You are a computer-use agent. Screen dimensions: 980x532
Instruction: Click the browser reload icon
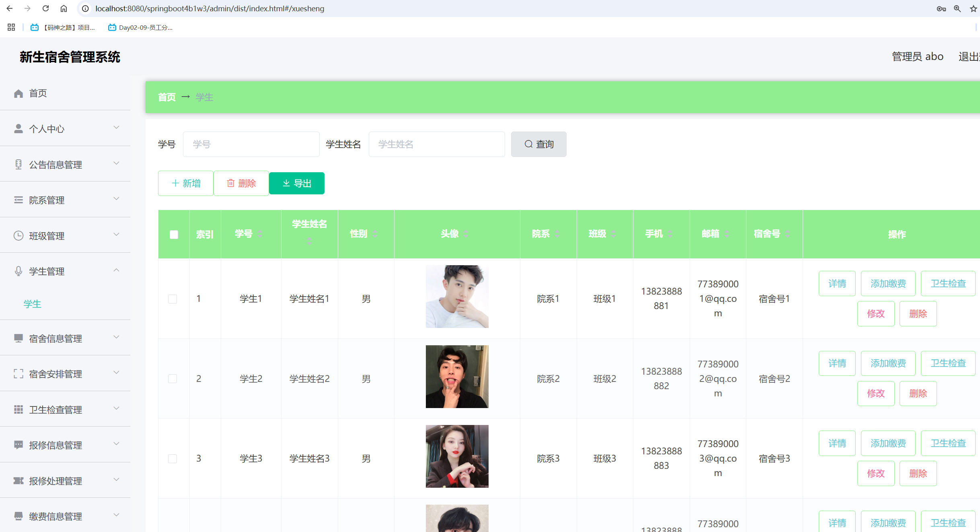(45, 8)
